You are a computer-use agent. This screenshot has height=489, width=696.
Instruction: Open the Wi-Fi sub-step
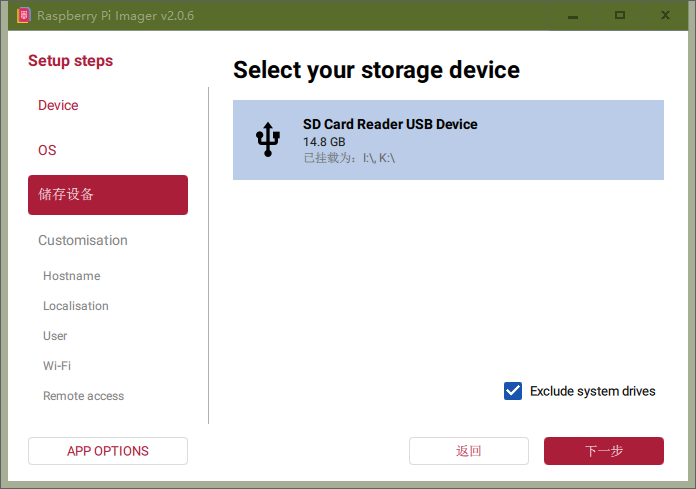click(57, 366)
